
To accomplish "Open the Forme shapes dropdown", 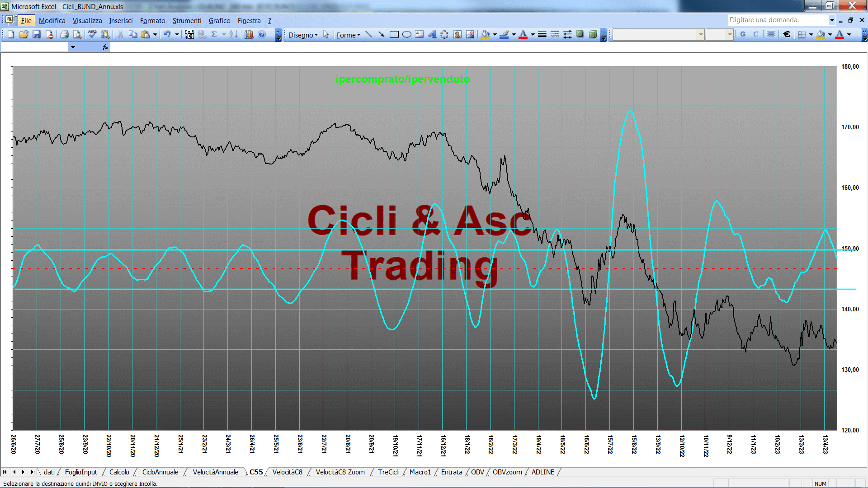I will [348, 35].
